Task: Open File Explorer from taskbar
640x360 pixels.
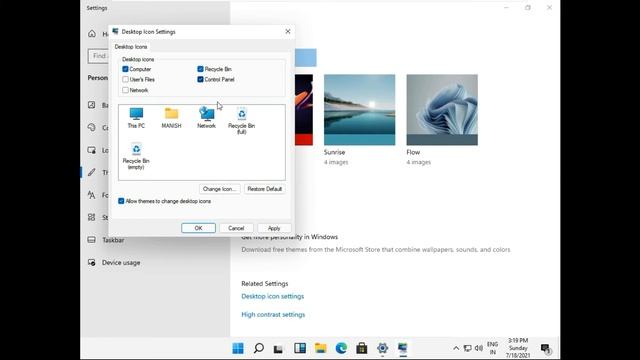Action: tap(320, 348)
